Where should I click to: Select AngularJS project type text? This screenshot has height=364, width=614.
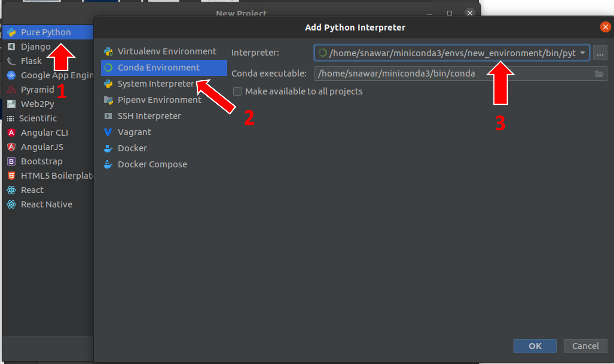point(42,147)
